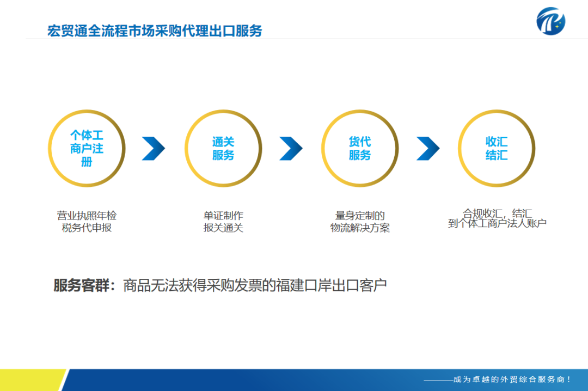Click the arrow before 收汇结汇
588x391 pixels.
point(428,147)
